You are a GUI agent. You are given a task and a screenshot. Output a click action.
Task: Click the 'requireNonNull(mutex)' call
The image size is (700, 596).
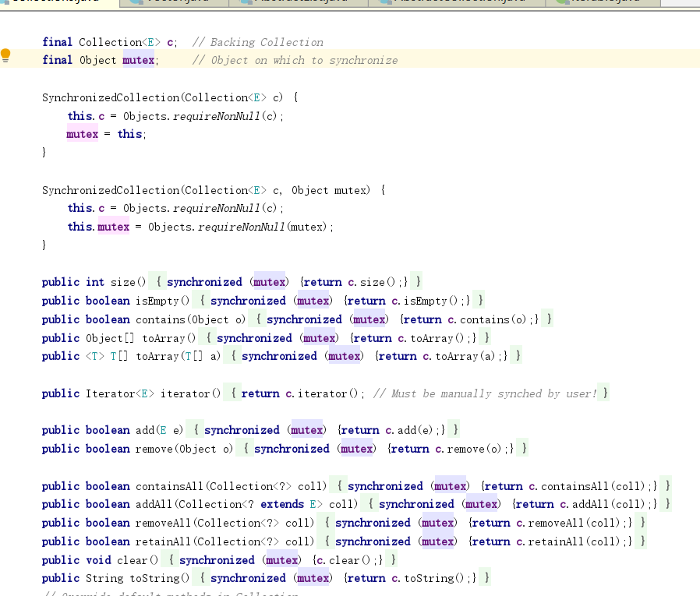(263, 227)
